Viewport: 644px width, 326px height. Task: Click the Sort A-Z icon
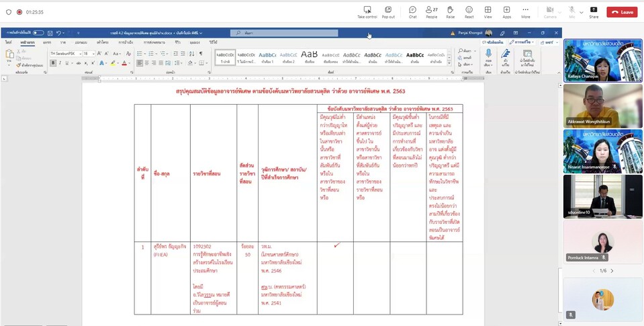[x=192, y=54]
